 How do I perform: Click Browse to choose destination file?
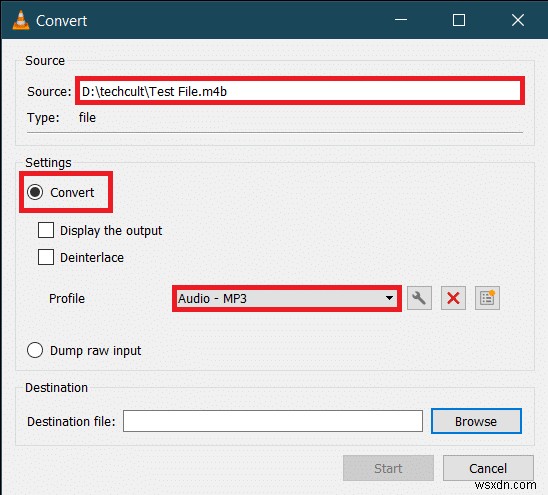(x=476, y=421)
